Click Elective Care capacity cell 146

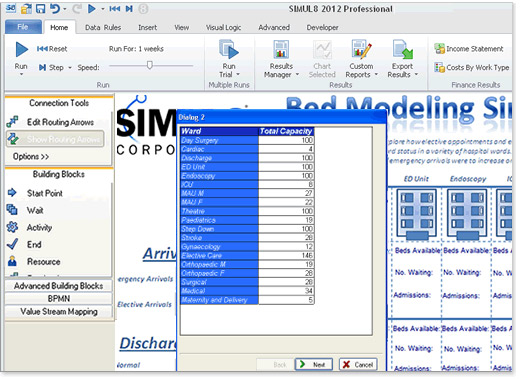click(x=286, y=256)
